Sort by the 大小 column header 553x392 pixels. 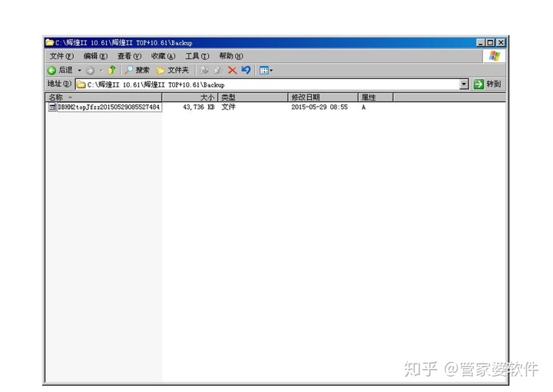tap(190, 97)
